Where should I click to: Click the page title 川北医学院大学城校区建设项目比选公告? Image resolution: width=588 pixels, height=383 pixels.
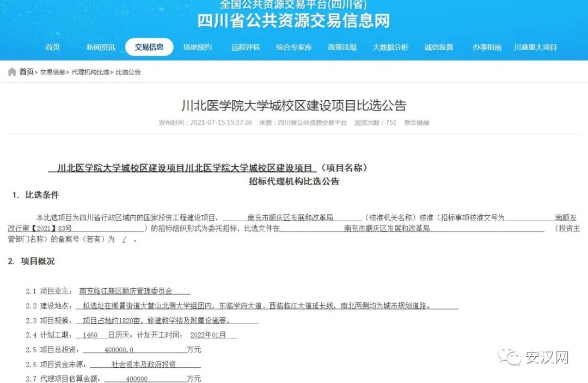click(294, 105)
